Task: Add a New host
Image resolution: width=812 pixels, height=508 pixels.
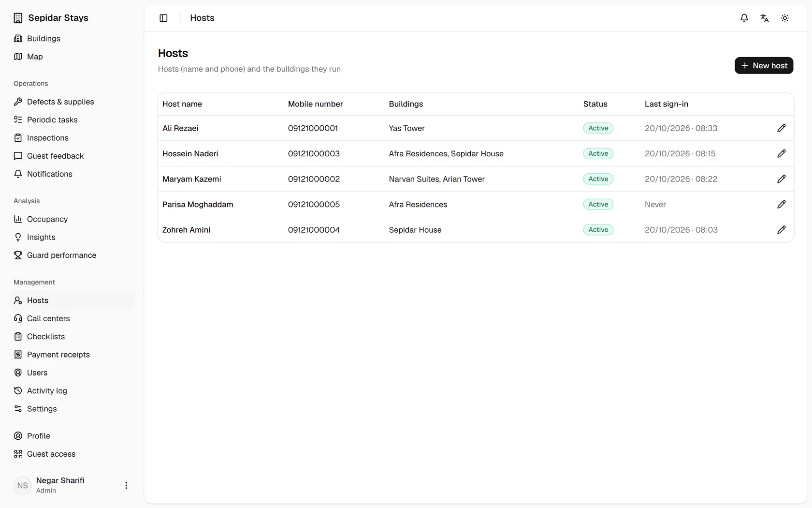Action: point(764,65)
